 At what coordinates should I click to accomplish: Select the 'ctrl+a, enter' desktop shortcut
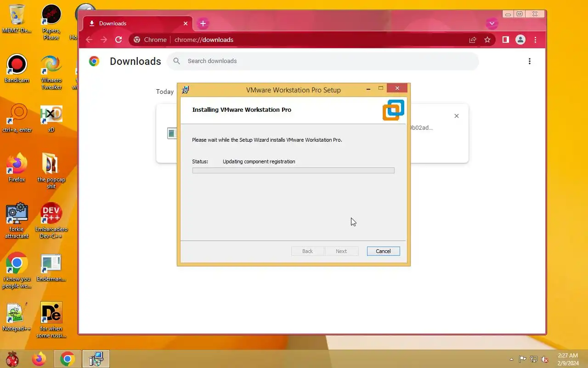coord(17,118)
